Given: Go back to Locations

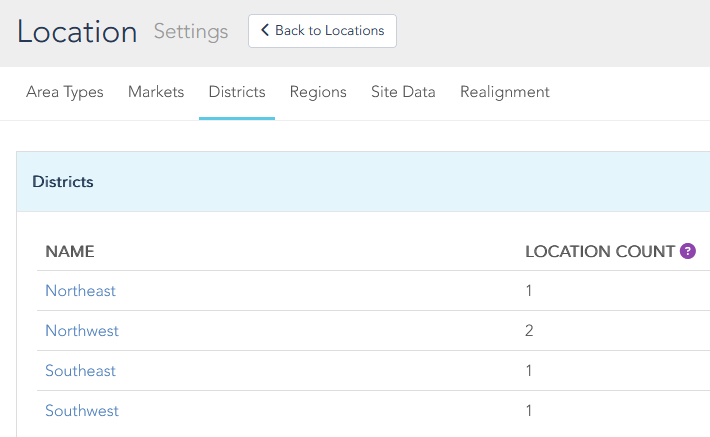Looking at the screenshot, I should coord(322,31).
